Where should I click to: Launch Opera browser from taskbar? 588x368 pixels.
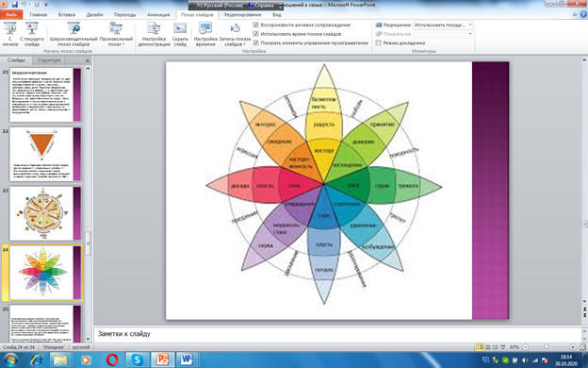[112, 360]
